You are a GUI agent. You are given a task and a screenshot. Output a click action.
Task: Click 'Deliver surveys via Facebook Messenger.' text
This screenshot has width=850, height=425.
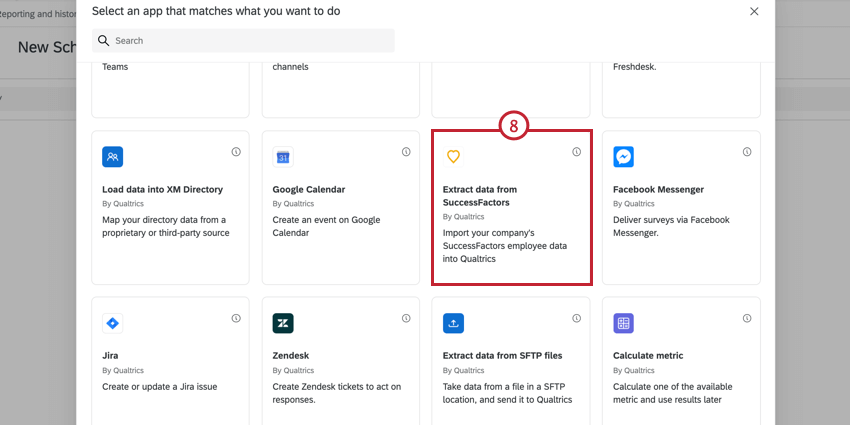(x=671, y=227)
